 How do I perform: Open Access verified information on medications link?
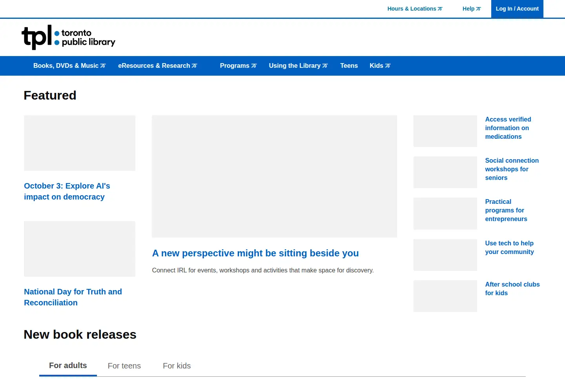click(508, 128)
